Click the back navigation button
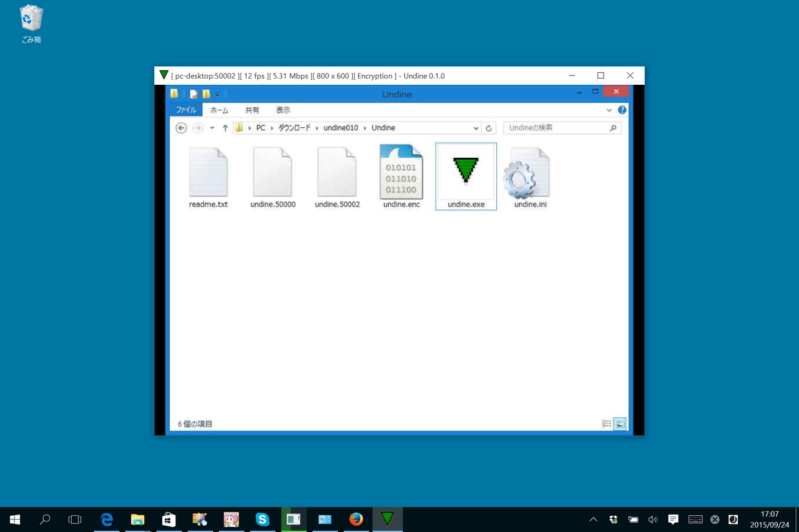Viewport: 799px width, 532px height. pyautogui.click(x=181, y=127)
